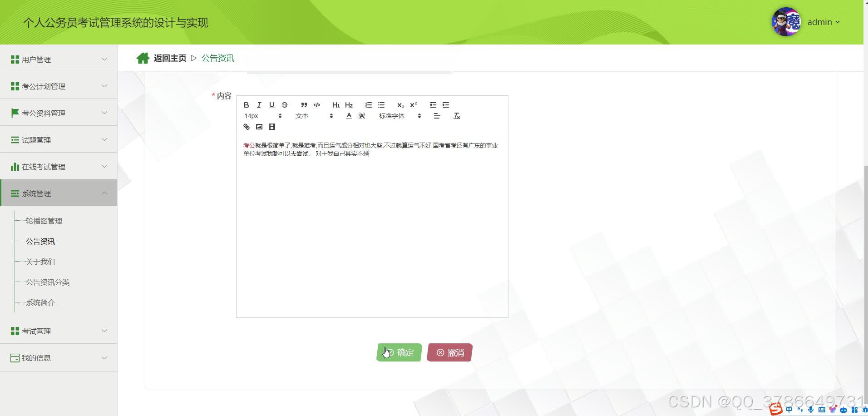This screenshot has width=868, height=416.
Task: Insert a video in the editor
Action: [x=272, y=127]
